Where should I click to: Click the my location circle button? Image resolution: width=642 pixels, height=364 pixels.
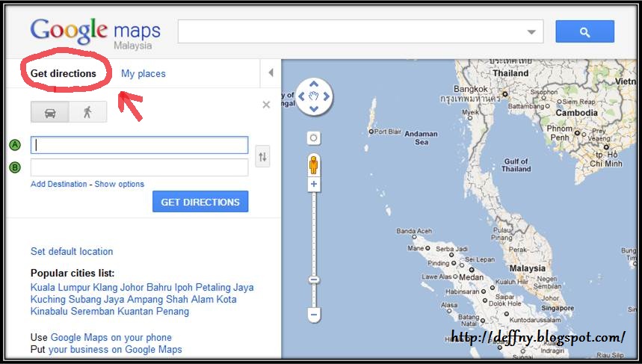coord(314,138)
